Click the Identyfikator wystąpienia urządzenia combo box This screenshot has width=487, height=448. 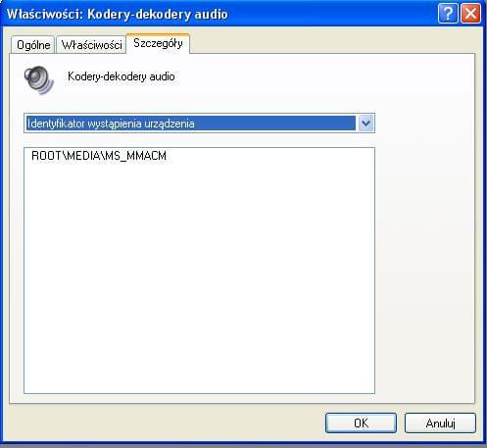pos(199,124)
